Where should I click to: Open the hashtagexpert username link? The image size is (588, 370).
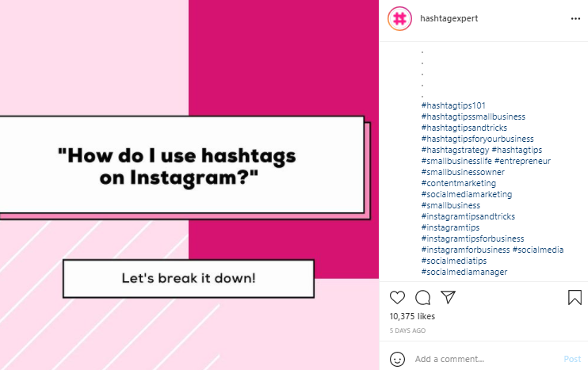[x=449, y=18]
